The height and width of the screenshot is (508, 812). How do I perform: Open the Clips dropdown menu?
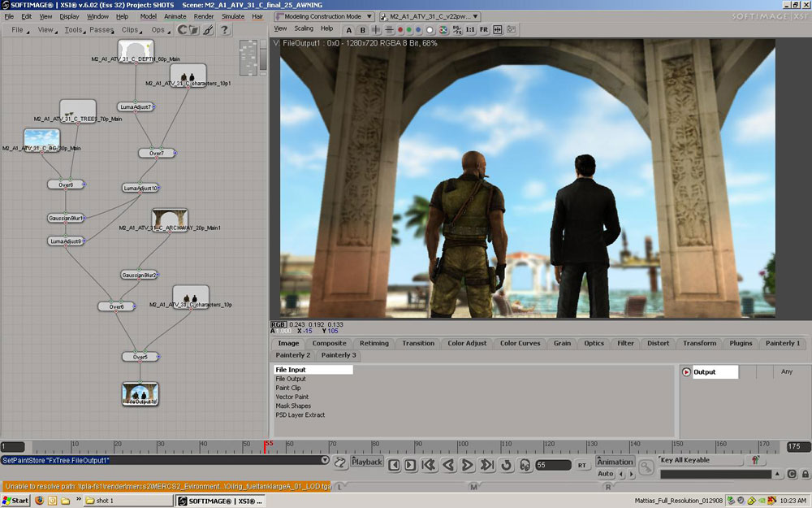point(132,30)
